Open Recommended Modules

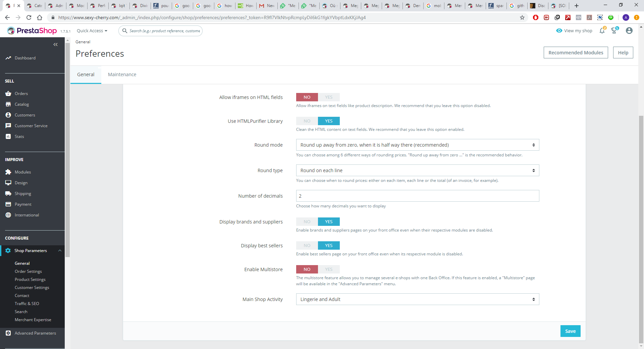576,53
